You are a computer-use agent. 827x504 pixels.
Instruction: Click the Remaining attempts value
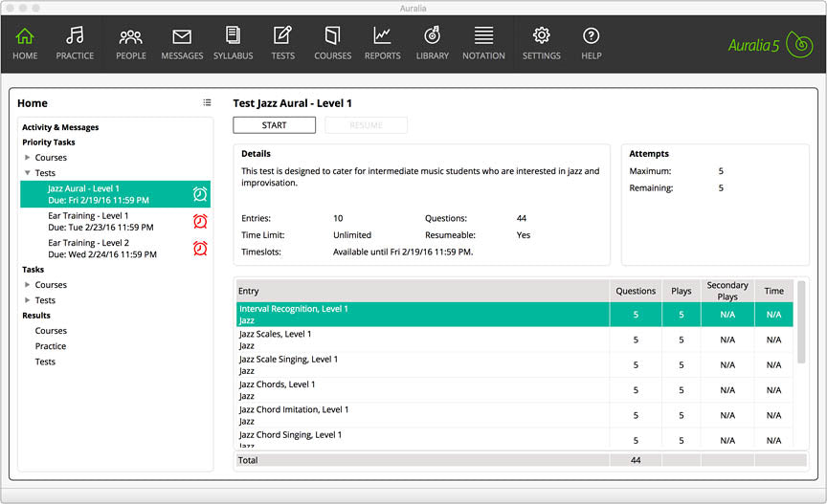(x=721, y=187)
